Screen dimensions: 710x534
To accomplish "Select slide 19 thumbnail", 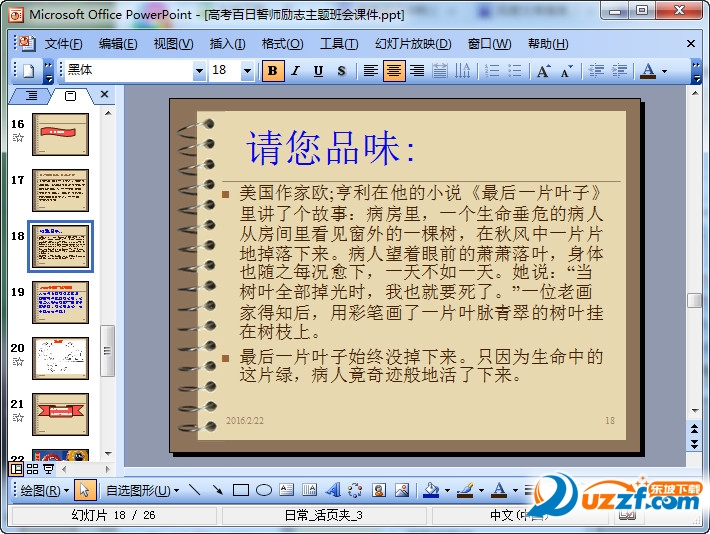I will [60, 302].
